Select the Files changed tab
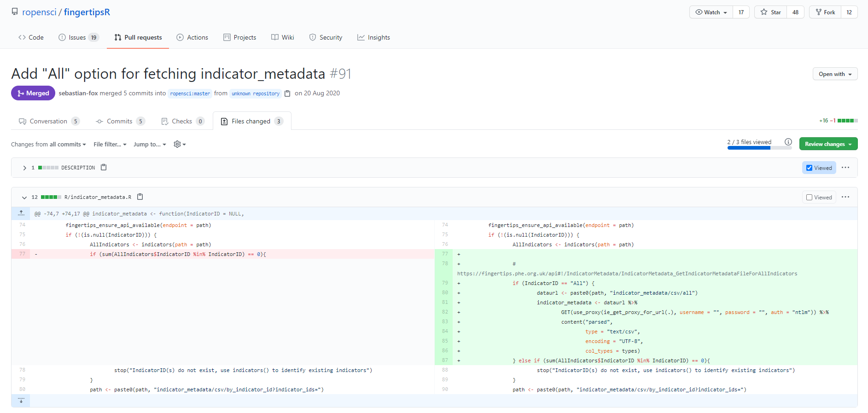The width and height of the screenshot is (868, 413). [x=251, y=121]
